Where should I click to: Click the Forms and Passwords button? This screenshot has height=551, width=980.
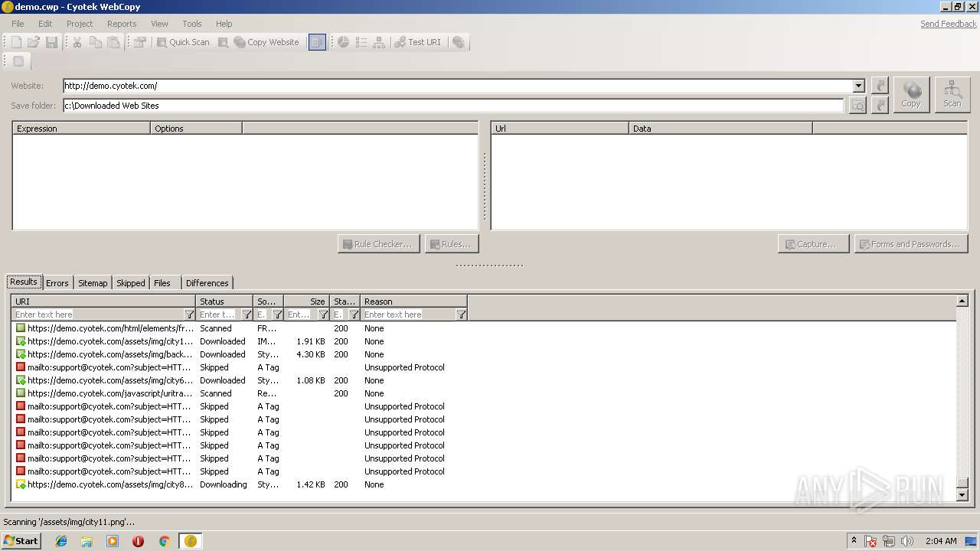click(x=911, y=244)
